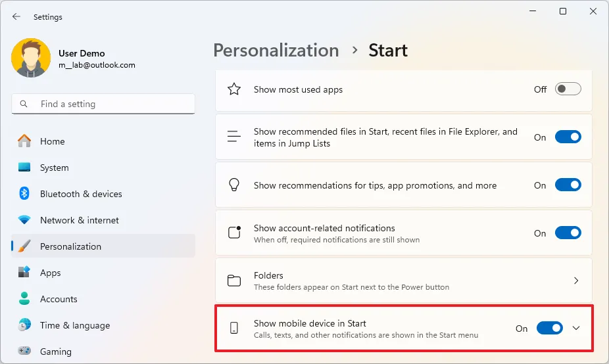The image size is (609, 364).
Task: Minimize the Settings window
Action: pyautogui.click(x=533, y=11)
